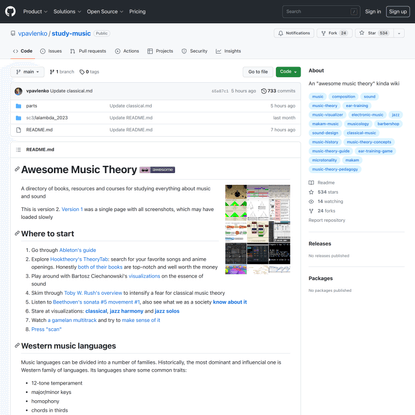Click the Notifications bell button
Image resolution: width=415 pixels, height=415 pixels.
pos(294,33)
